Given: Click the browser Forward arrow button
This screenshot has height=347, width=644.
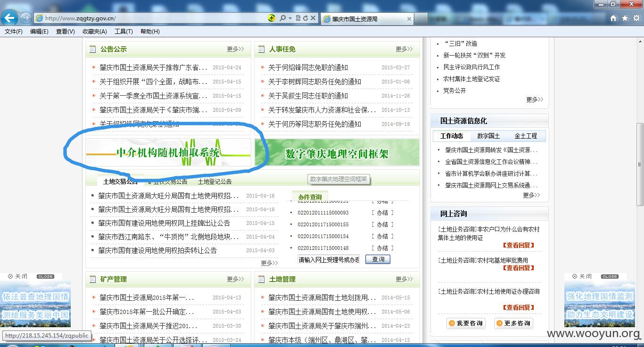Looking at the screenshot, I should pos(25,18).
